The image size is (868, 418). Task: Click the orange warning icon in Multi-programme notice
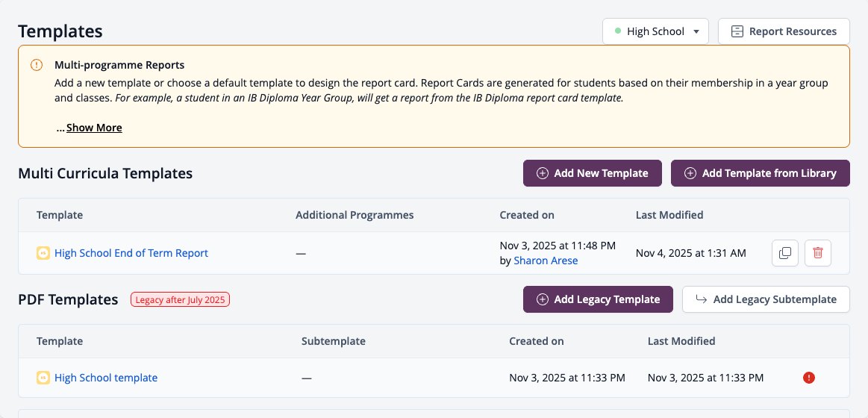[x=37, y=65]
